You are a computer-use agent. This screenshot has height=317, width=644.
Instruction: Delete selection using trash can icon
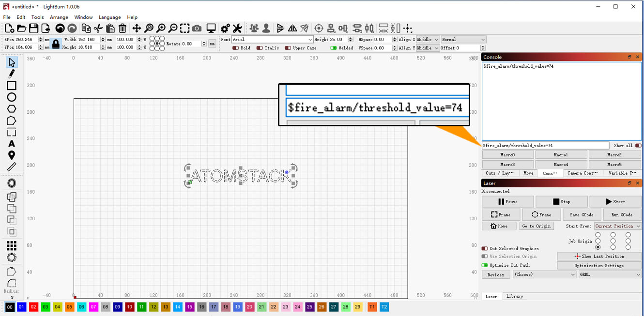[x=123, y=29]
